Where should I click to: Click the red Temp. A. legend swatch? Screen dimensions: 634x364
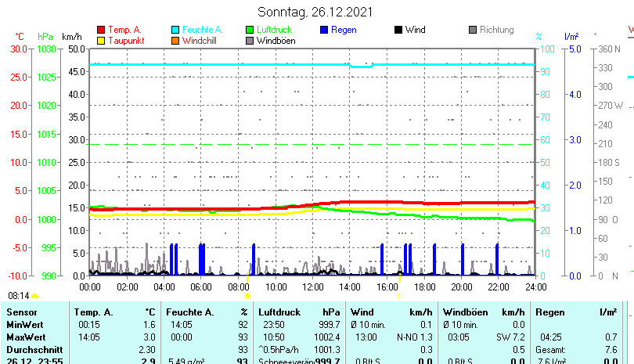point(101,30)
